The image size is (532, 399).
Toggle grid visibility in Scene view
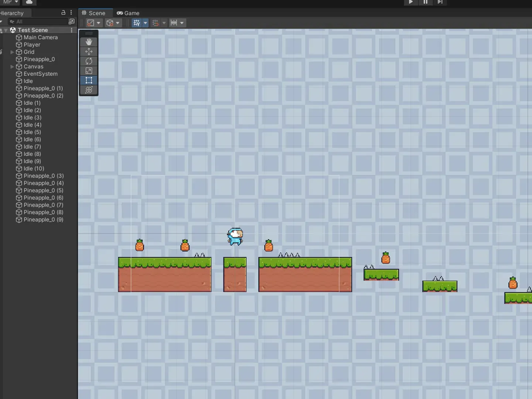tap(137, 23)
